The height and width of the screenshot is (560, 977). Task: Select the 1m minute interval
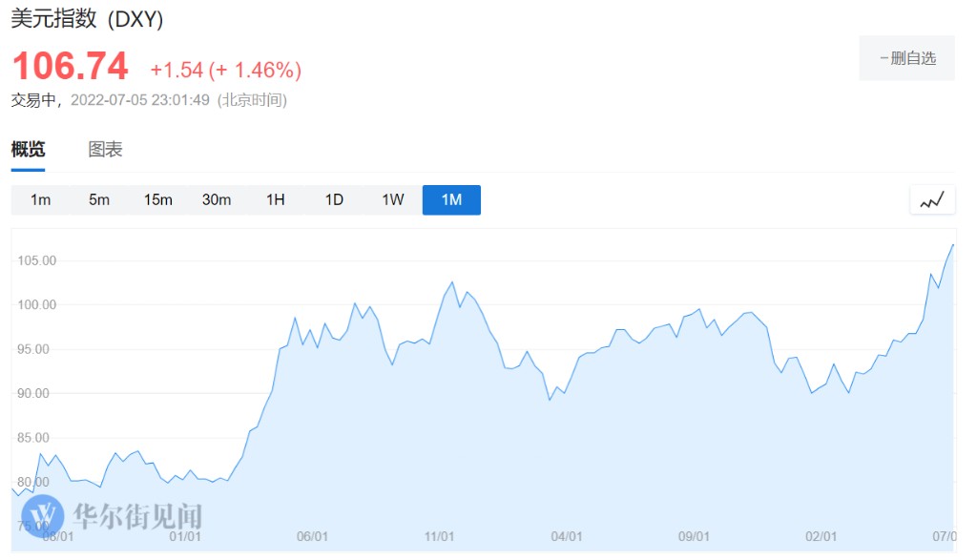(x=40, y=200)
